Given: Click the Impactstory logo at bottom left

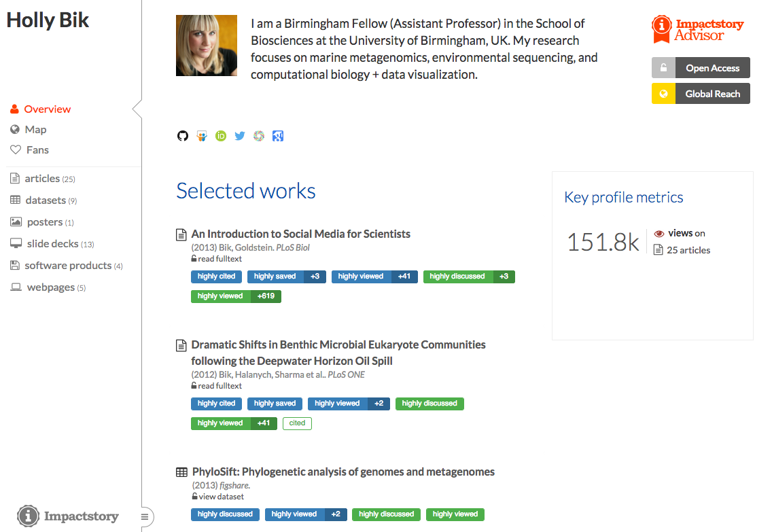Looking at the screenshot, I should point(68,516).
